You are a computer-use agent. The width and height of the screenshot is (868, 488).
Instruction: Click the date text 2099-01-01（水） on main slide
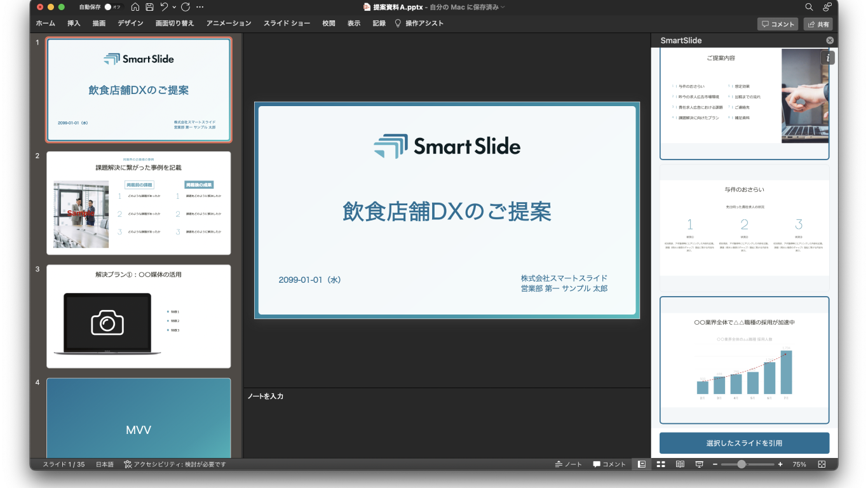point(310,280)
